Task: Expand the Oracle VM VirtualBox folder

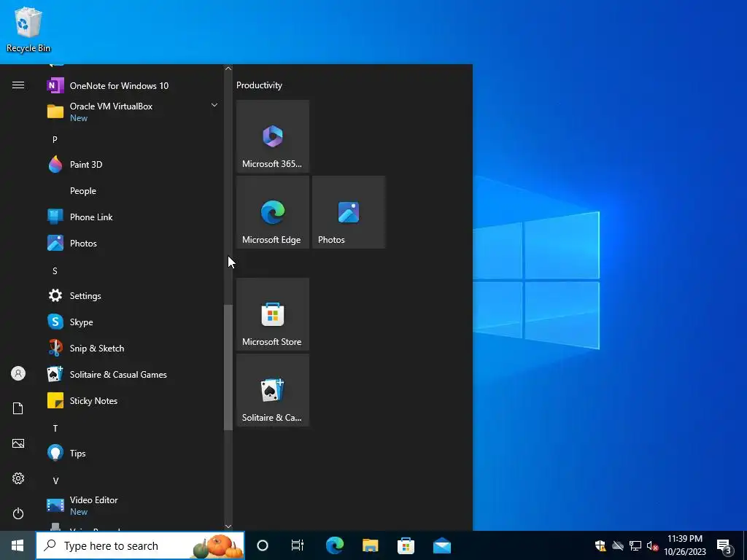Action: 133,112
